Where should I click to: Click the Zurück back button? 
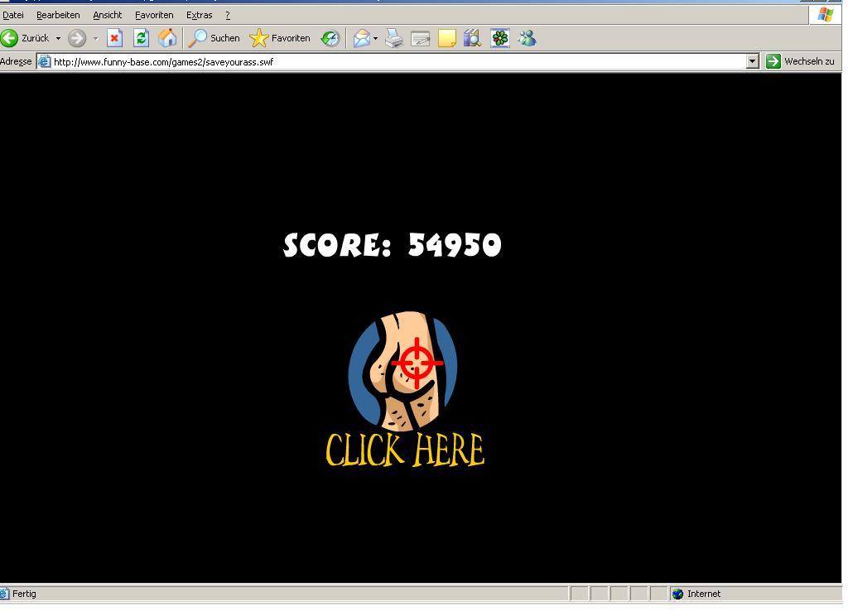[26, 38]
